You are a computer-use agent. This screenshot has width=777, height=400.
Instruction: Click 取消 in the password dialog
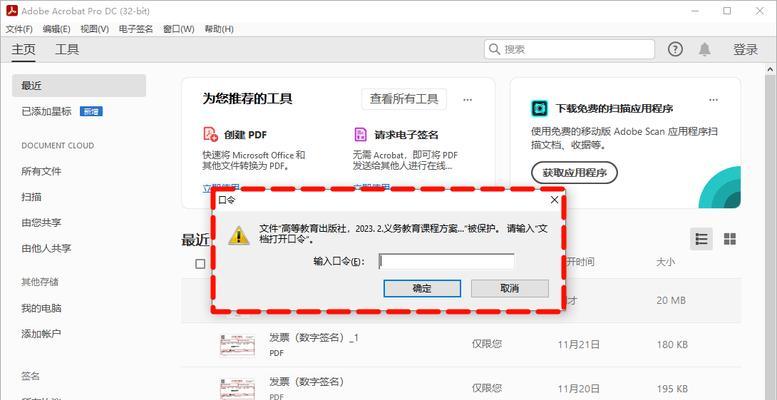[509, 288]
